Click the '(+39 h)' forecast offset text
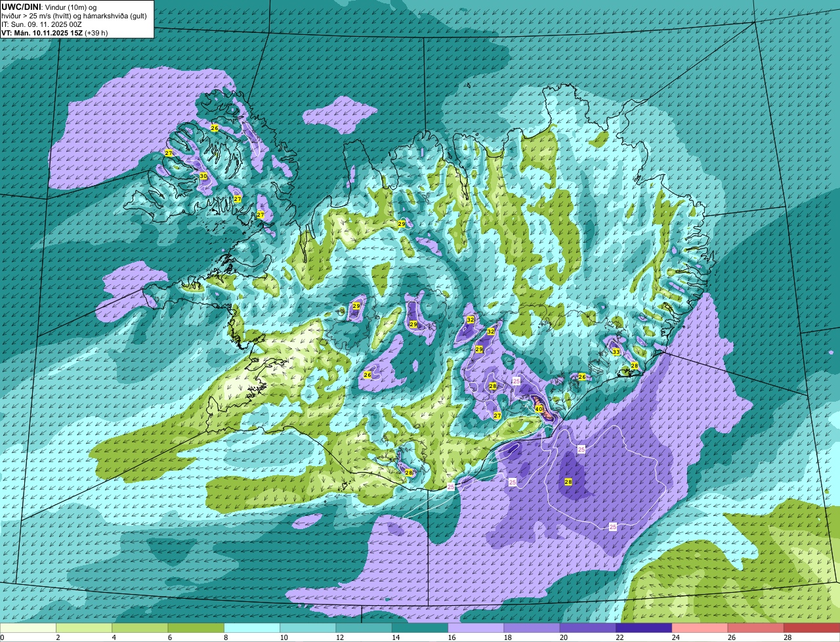Image resolution: width=840 pixels, height=642 pixels. coord(96,33)
